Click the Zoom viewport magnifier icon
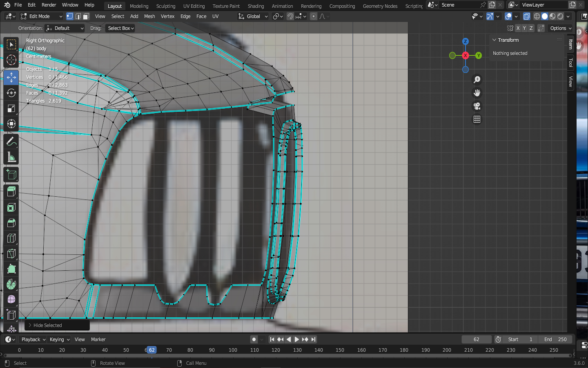Image resolution: width=588 pixels, height=368 pixels. tap(477, 80)
